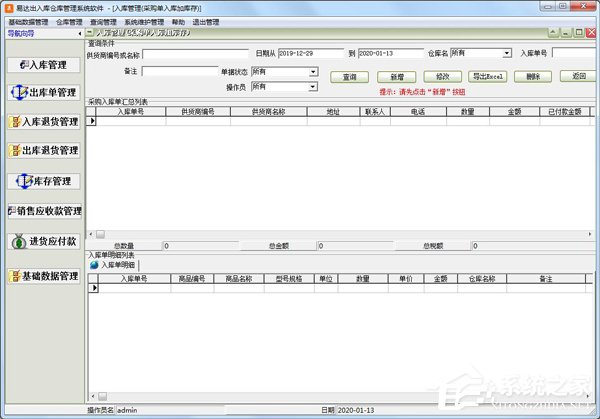Screen dimensions: 600x419
Task: Click the 新增 button
Action: coord(396,77)
